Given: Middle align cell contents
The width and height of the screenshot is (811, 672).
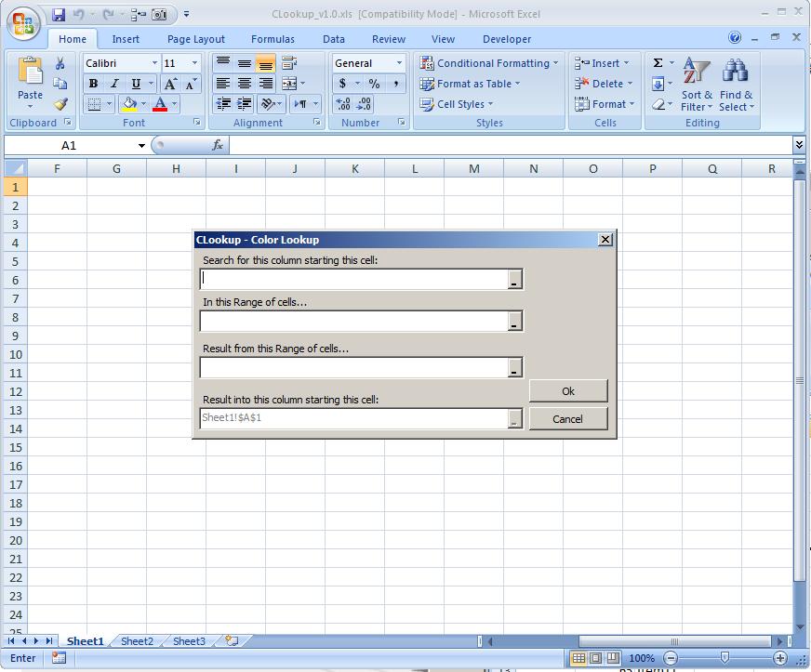Looking at the screenshot, I should click(x=244, y=63).
